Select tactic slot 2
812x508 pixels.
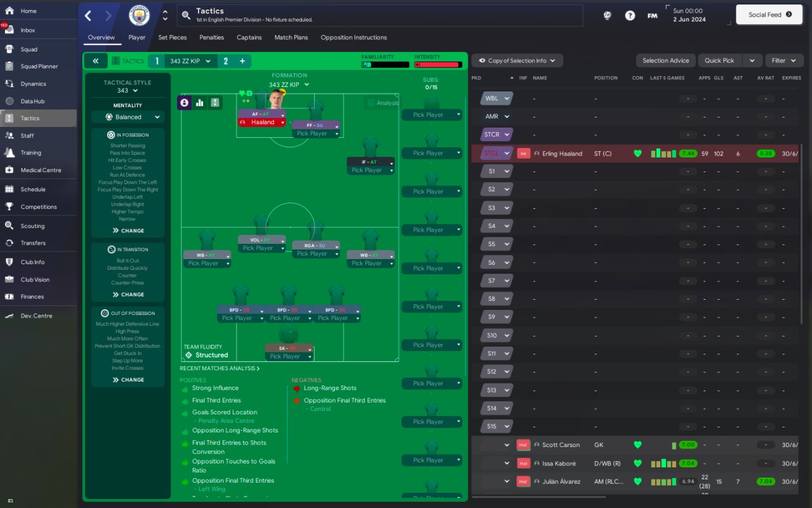tap(225, 61)
